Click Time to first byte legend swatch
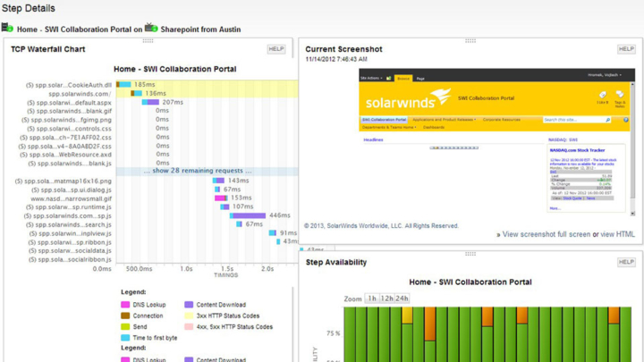Viewport: 644px width, 362px height. [x=125, y=338]
